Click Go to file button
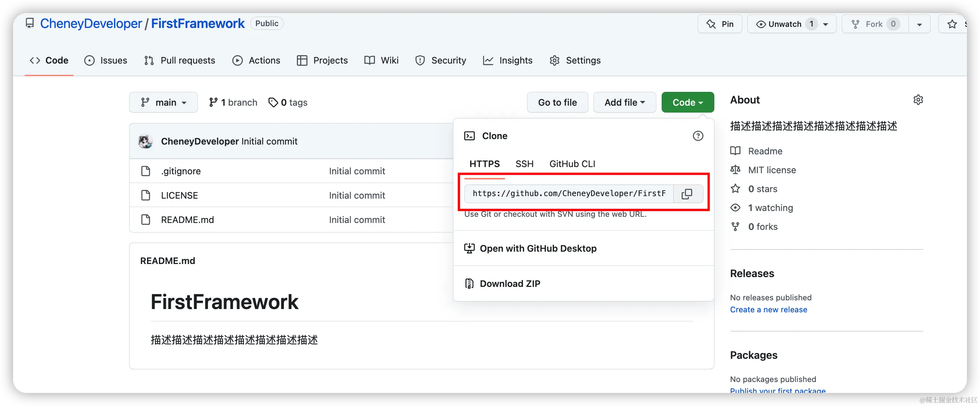 [557, 102]
